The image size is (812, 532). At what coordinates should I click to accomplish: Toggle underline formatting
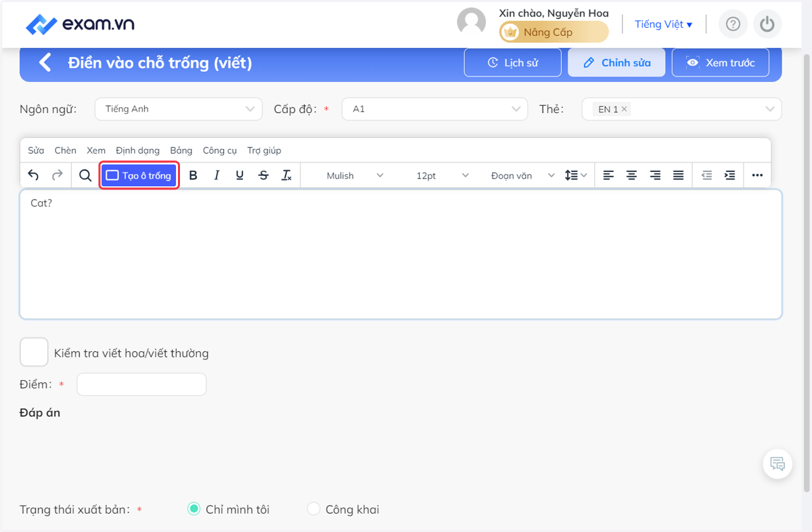tap(240, 175)
